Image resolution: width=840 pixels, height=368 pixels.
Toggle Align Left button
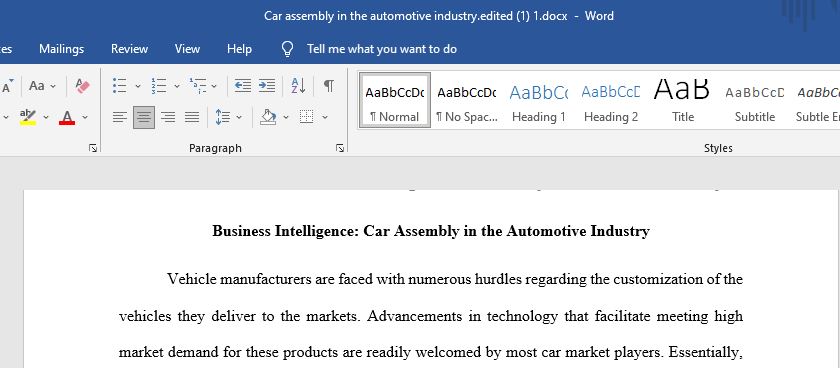pos(120,117)
